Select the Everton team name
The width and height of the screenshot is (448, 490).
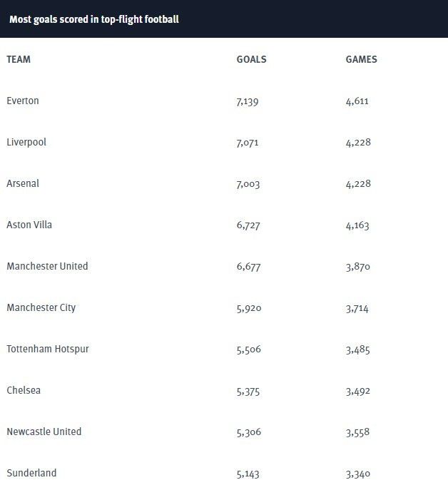tap(23, 101)
